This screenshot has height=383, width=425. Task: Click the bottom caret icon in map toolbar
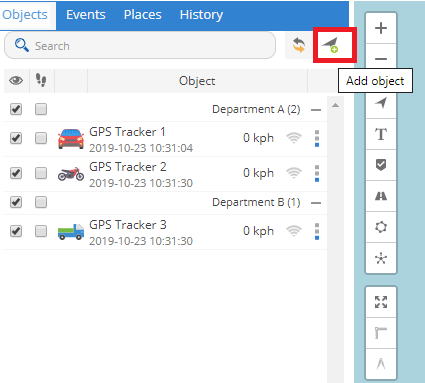pos(381,364)
